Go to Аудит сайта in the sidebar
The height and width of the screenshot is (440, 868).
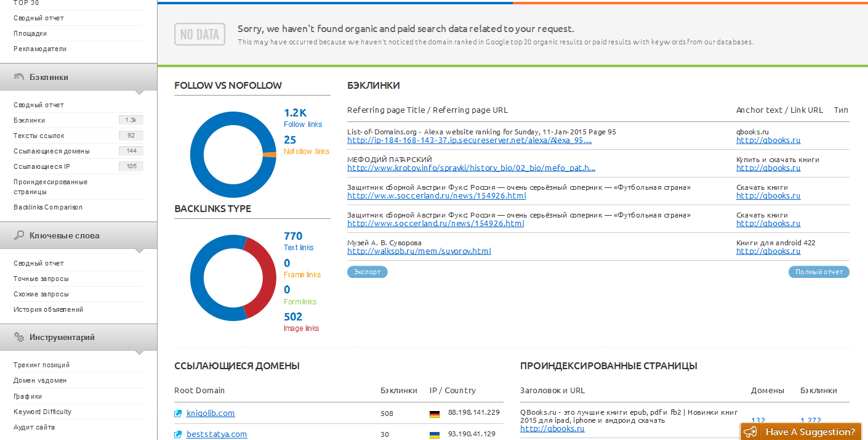click(x=34, y=427)
